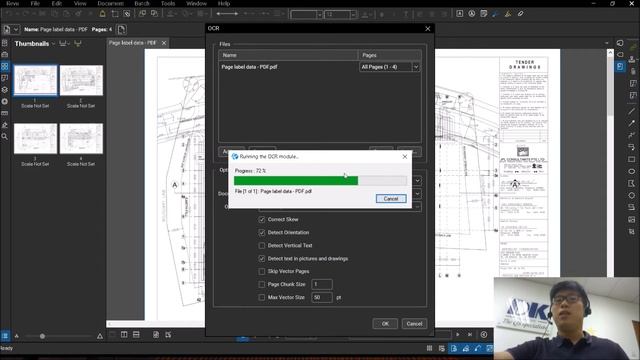Go to next page arrow in navigation bar

tap(458, 335)
